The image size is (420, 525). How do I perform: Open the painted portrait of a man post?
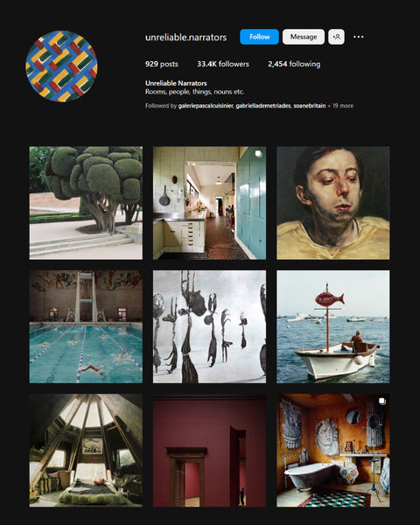tap(332, 203)
